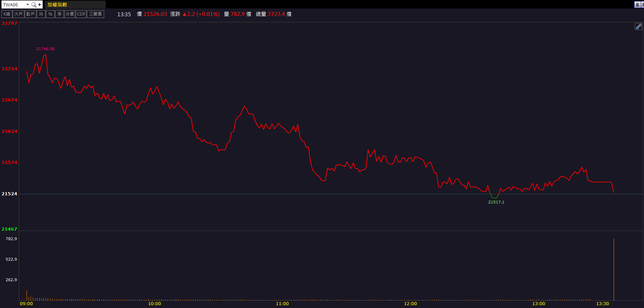Image resolution: width=644 pixels, height=308 pixels.
Task: Click the 11:00 time axis label
Action: (x=282, y=304)
